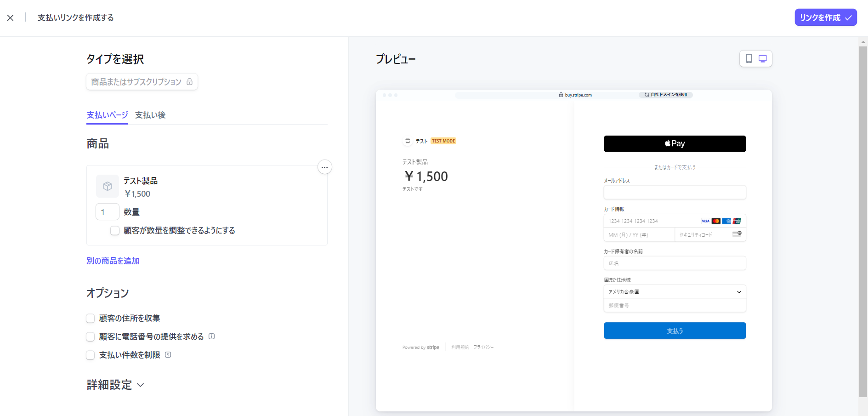Select the 支払いページ tab
868x416 pixels.
107,115
